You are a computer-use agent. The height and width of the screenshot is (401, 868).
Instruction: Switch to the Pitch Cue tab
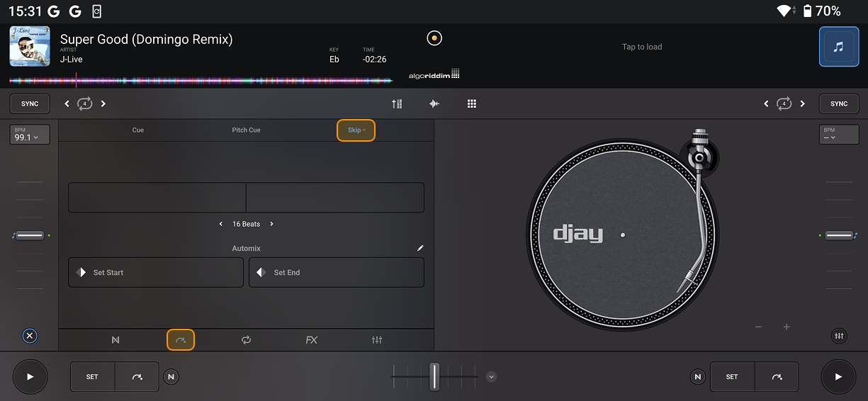246,130
